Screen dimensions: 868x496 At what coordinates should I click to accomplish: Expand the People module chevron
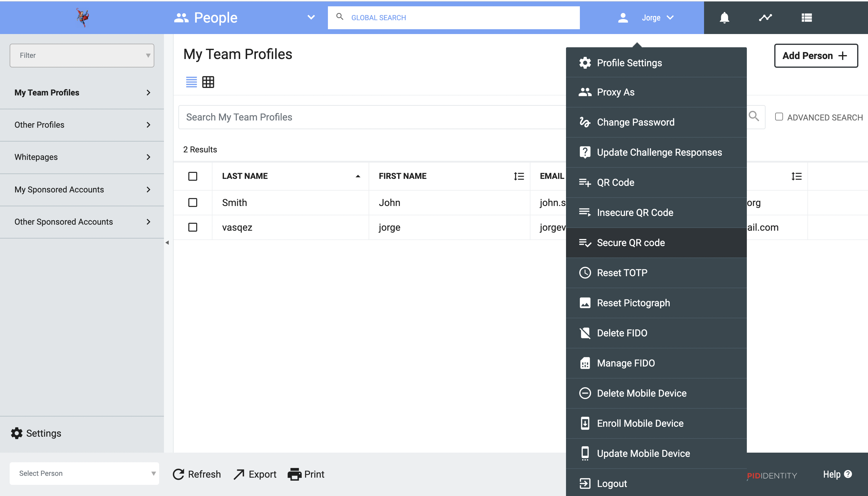click(x=311, y=17)
